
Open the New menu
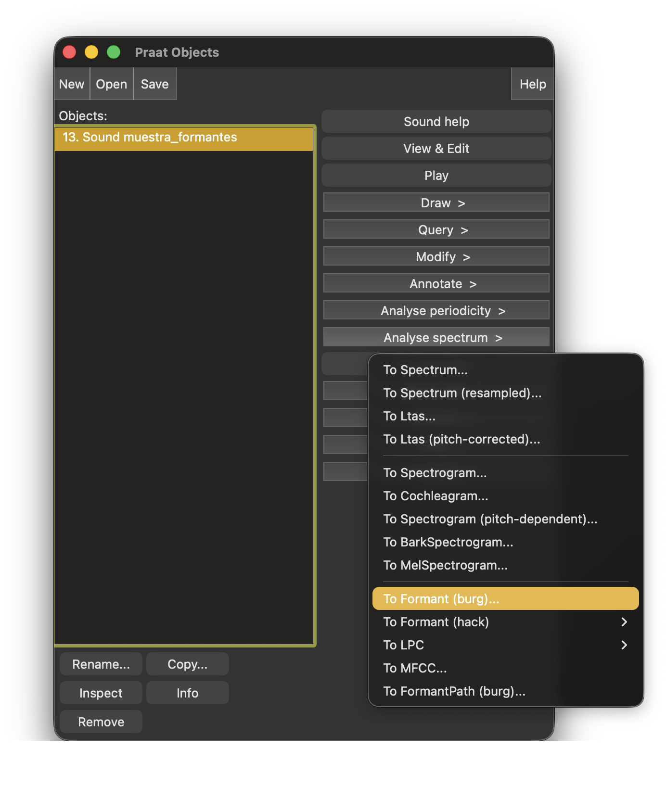point(72,84)
